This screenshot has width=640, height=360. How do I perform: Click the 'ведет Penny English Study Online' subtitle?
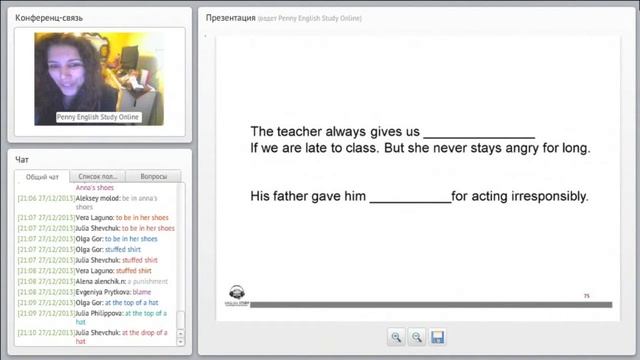[310, 18]
